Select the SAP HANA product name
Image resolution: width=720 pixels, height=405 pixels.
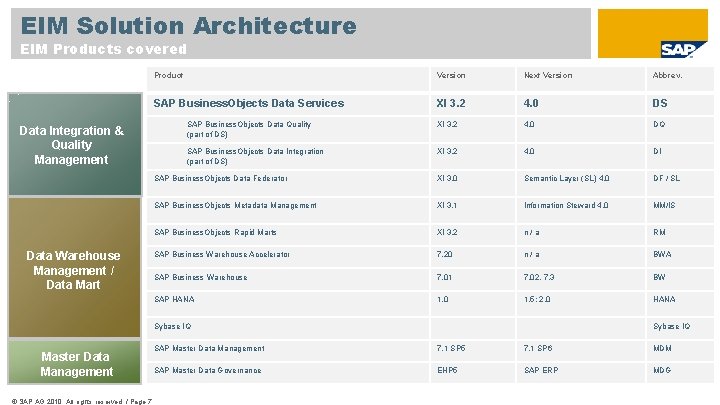click(172, 299)
